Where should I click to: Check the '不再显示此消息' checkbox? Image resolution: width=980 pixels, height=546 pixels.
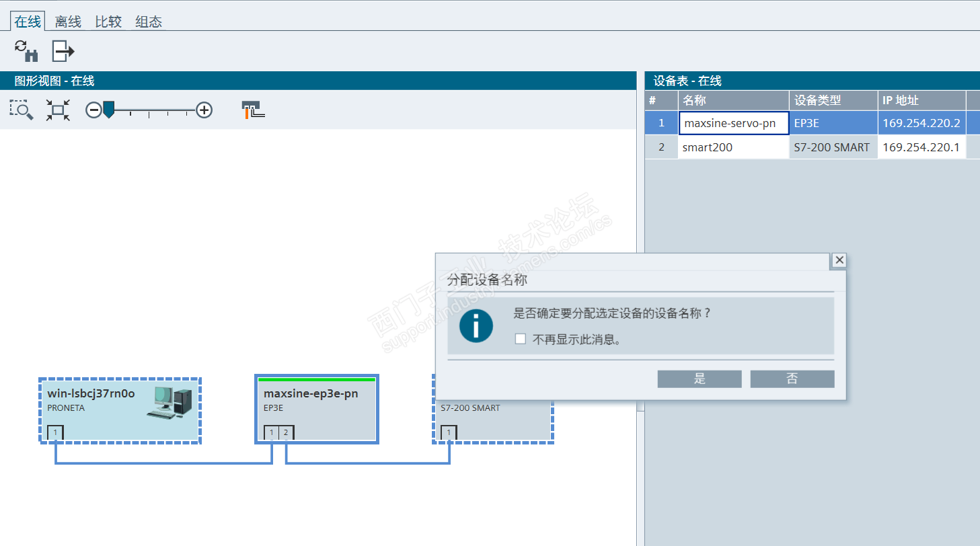[x=520, y=339]
